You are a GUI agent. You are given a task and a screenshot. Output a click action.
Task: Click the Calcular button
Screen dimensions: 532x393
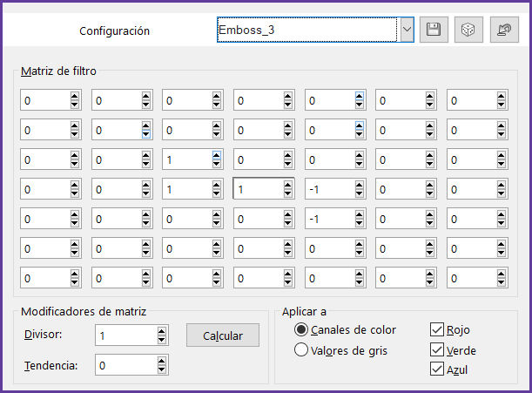point(223,335)
